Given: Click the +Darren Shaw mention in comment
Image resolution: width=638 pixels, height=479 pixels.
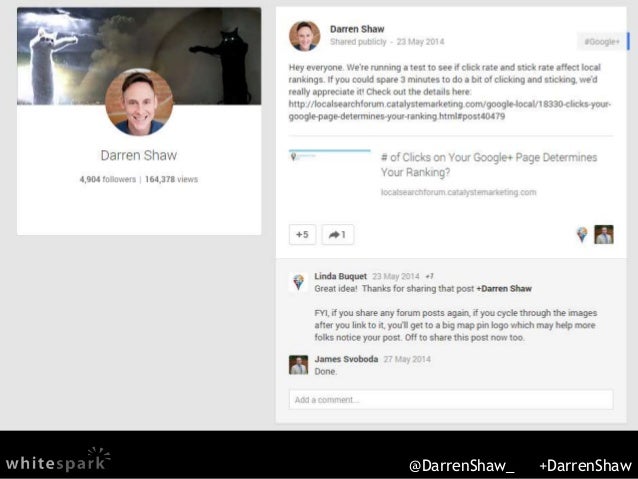Looking at the screenshot, I should 504,289.
